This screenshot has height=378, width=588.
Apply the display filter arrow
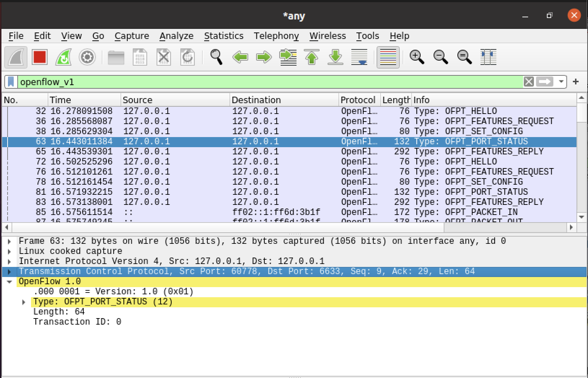[545, 82]
